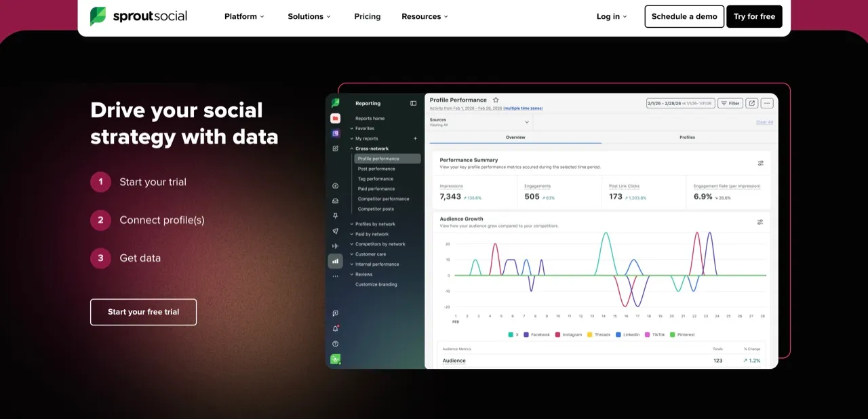Screen dimensions: 868x419
Task: Open the three-dot options button in report header
Action: tap(767, 103)
